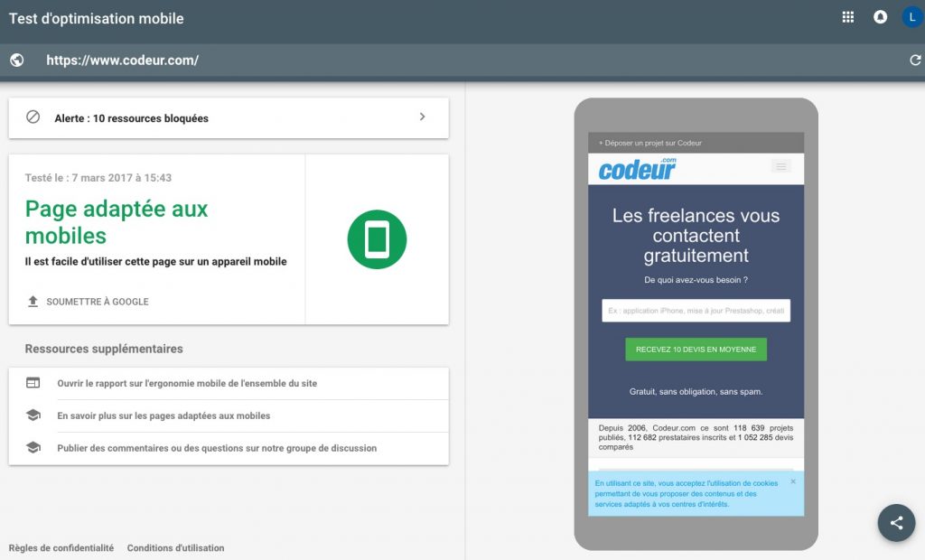Click the blocked resources alert icon

pos(33,117)
